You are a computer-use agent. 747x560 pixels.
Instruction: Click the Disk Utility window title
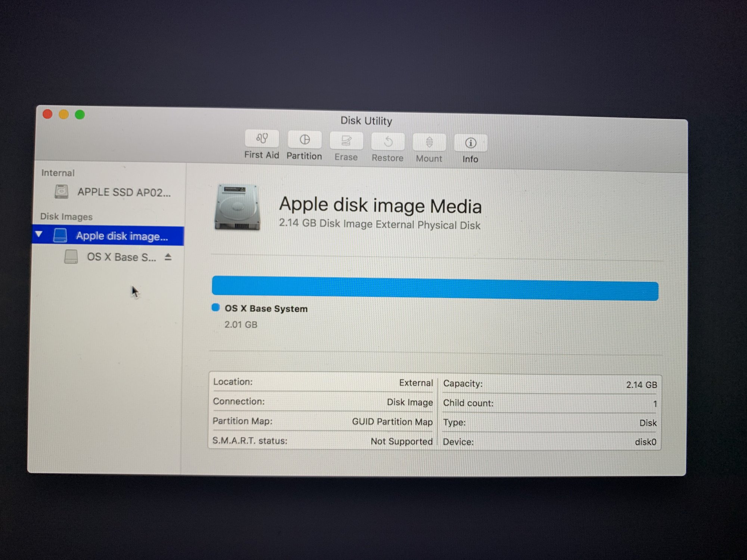[x=366, y=121]
